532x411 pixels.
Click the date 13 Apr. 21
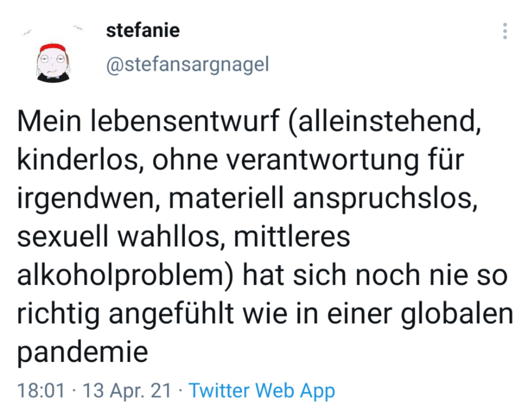[127, 390]
